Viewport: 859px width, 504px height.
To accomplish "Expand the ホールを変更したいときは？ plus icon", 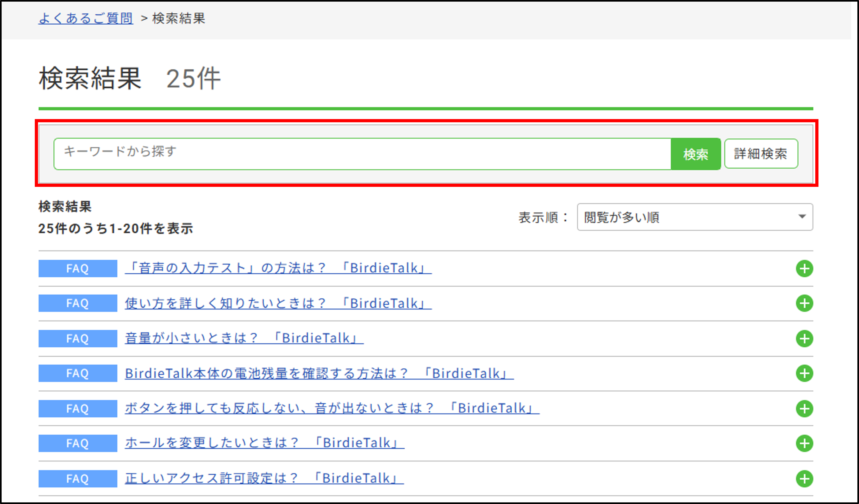I will [x=804, y=443].
